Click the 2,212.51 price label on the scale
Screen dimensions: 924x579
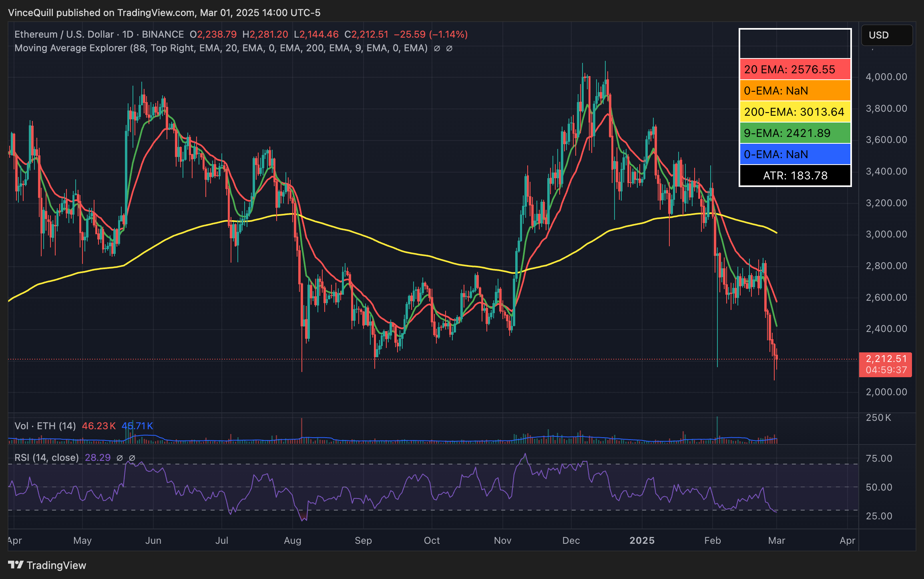pos(885,359)
